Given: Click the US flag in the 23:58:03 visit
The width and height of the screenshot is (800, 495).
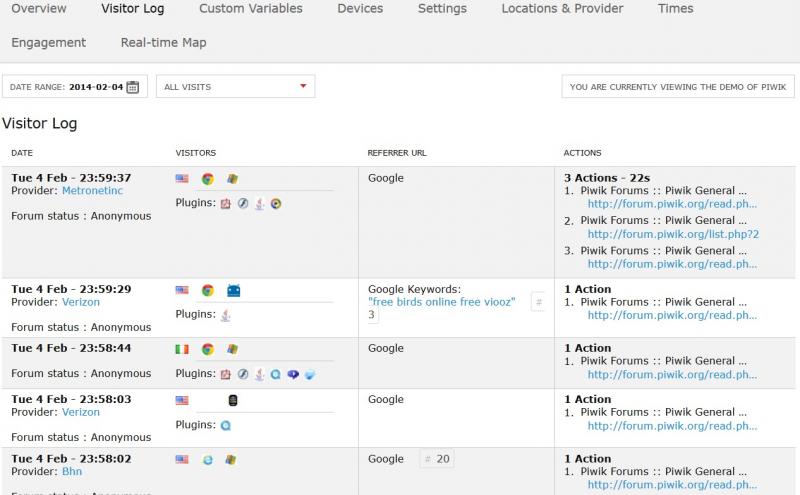Looking at the screenshot, I should pos(182,400).
